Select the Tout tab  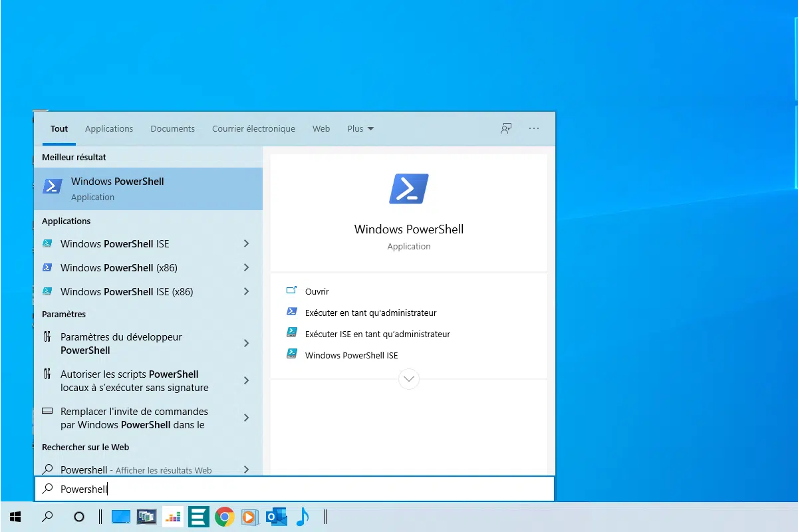tap(59, 128)
